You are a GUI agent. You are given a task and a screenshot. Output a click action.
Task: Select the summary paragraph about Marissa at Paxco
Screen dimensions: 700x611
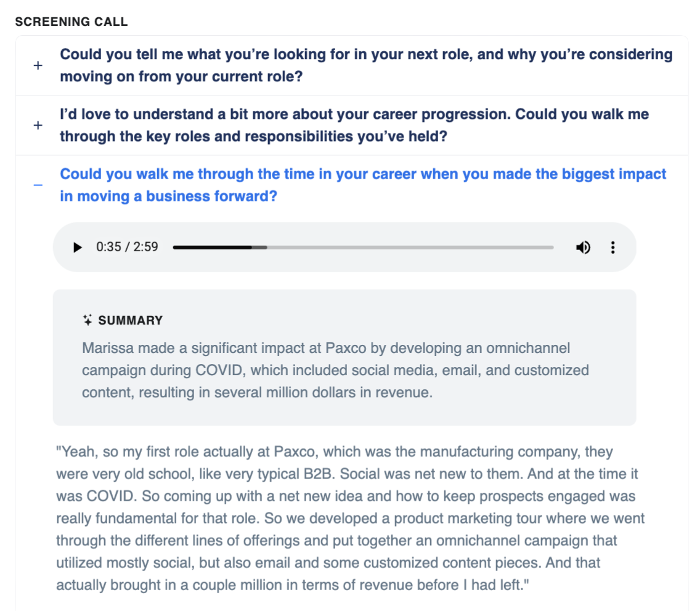pos(335,370)
